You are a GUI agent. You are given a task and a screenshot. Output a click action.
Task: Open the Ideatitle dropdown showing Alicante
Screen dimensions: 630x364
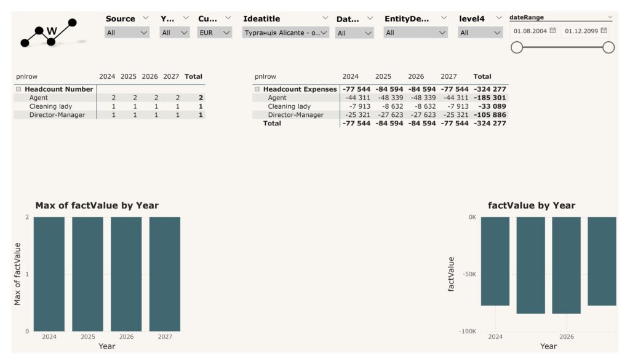pos(286,33)
